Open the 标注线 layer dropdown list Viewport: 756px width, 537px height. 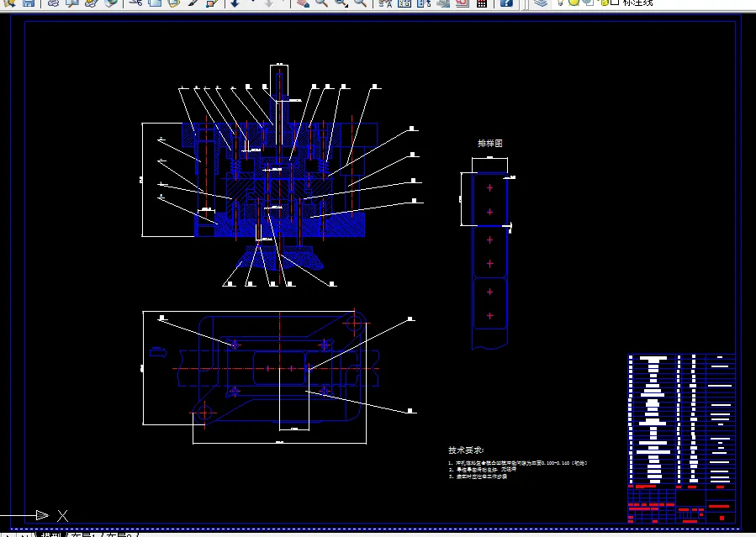pos(637,3)
